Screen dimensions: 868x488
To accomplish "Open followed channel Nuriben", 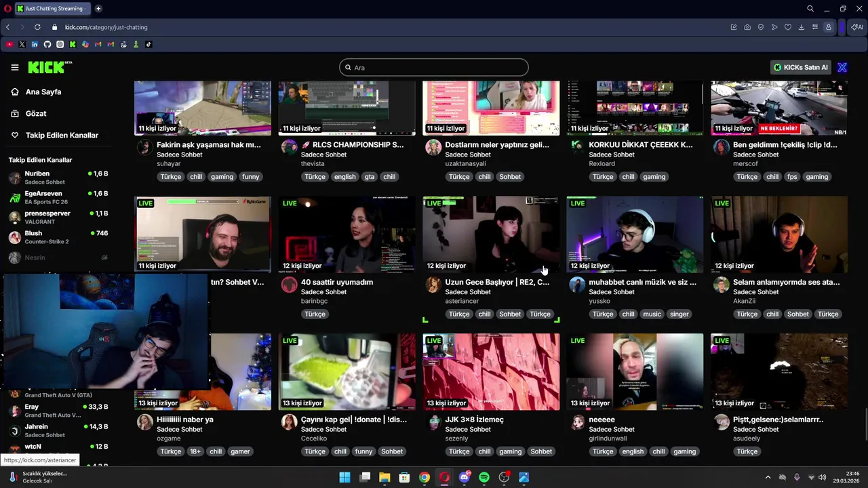I will tap(58, 178).
